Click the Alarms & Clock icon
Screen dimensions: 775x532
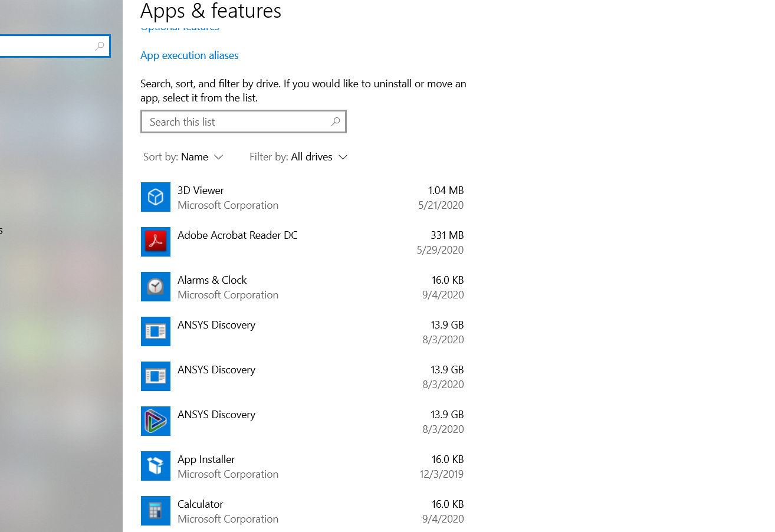click(x=156, y=287)
